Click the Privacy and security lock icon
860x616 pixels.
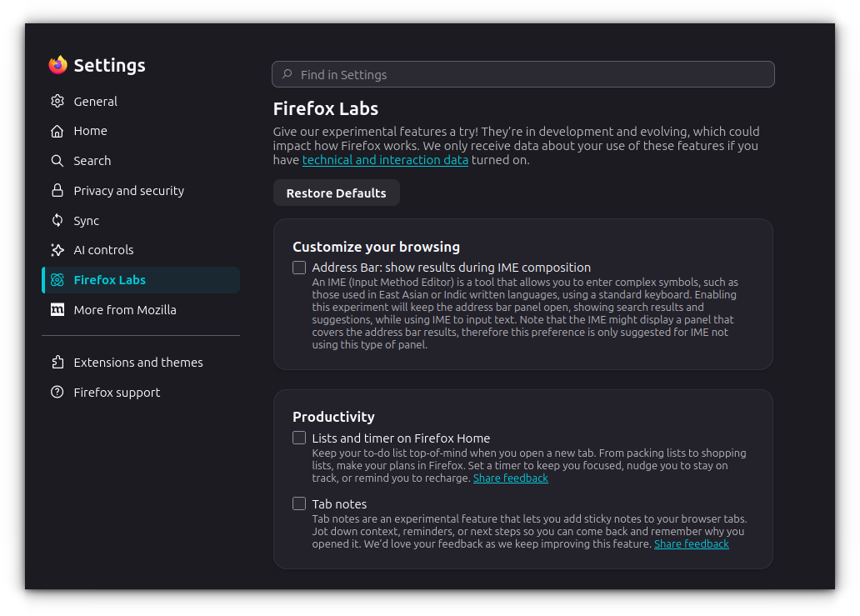click(57, 190)
